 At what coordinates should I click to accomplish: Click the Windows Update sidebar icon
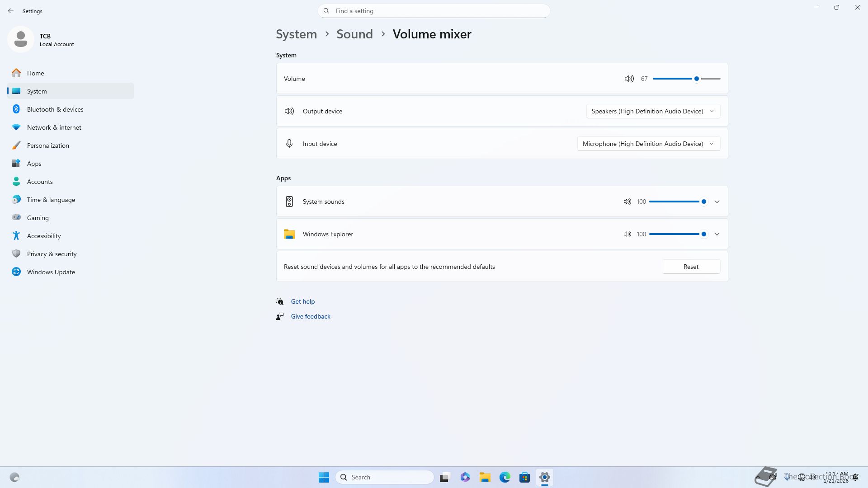click(16, 272)
